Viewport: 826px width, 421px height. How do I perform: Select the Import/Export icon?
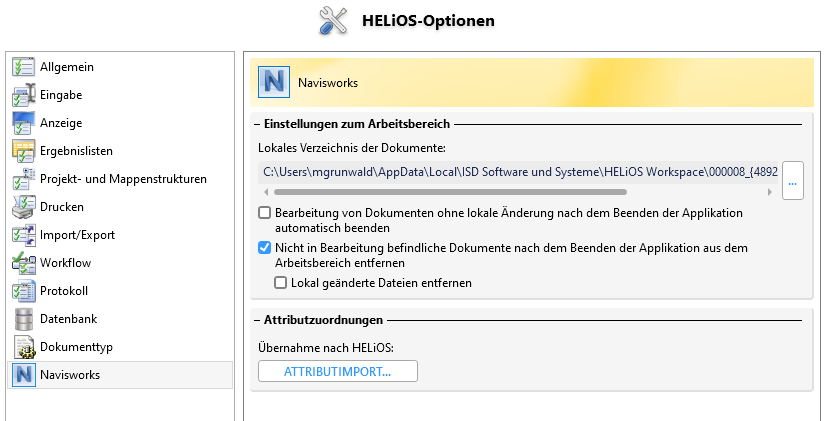[x=23, y=235]
